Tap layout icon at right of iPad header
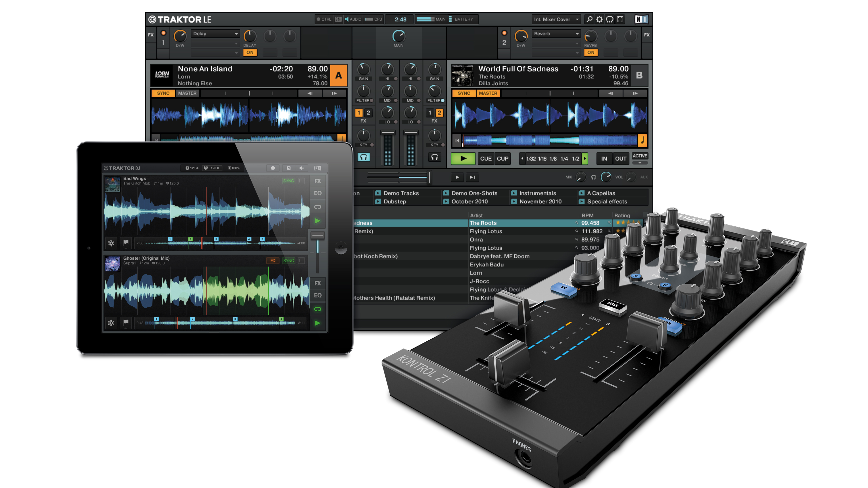Viewport: 868px width, 488px height. [317, 168]
